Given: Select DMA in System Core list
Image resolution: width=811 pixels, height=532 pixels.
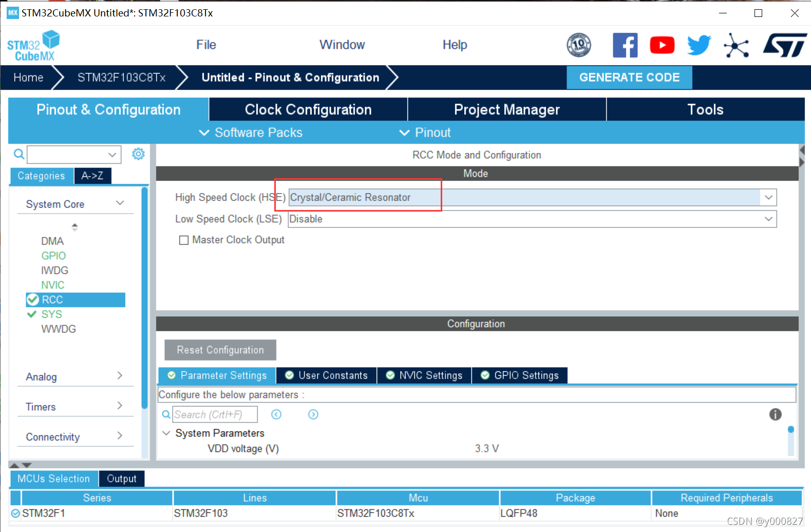Looking at the screenshot, I should pos(52,241).
